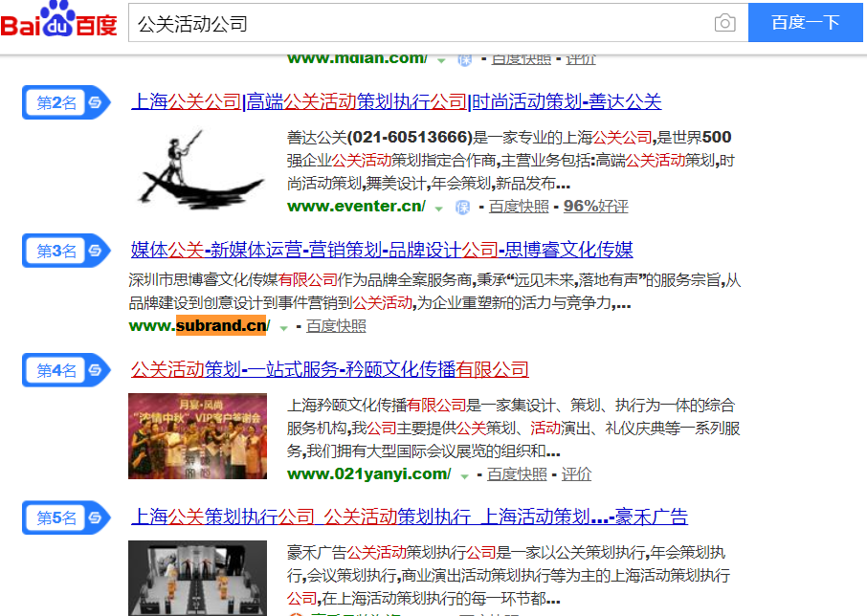Click the 百度一下 search button
Viewport: 867px width, 616px height.
tap(805, 23)
